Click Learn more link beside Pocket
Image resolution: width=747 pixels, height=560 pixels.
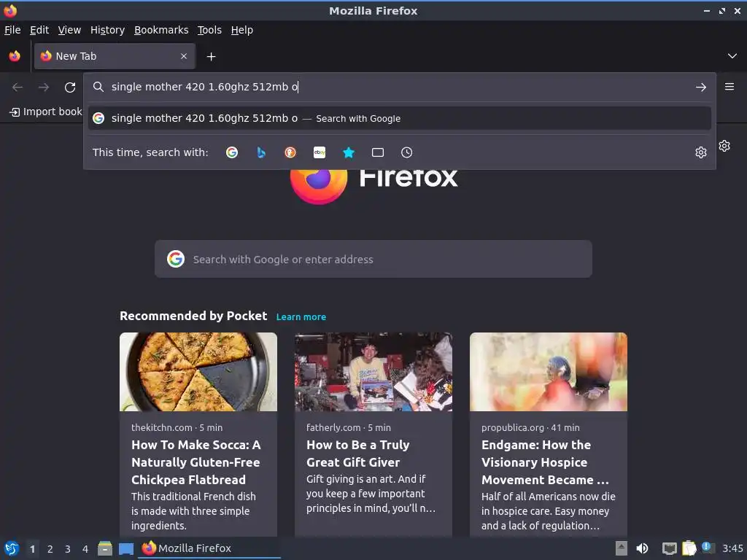[301, 316]
